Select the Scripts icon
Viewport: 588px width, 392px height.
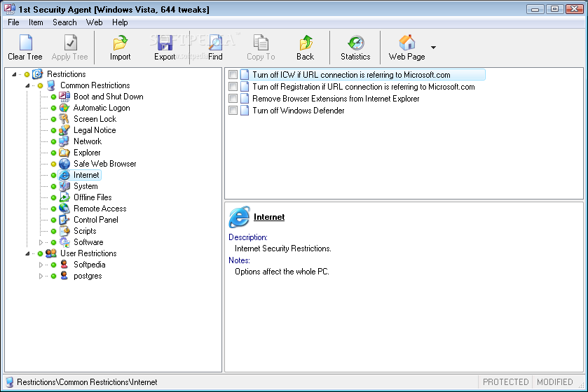pos(64,231)
